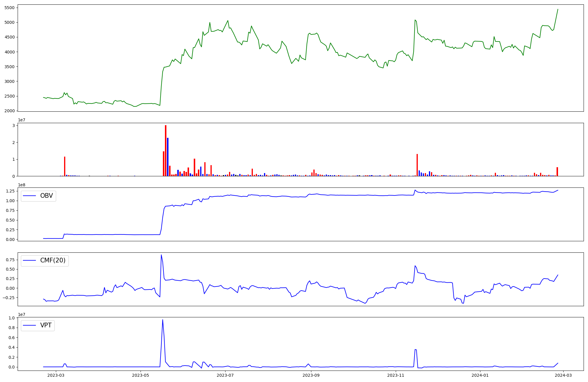Click the 2023-09 x-axis date label
Viewport: 588px width, 382px height.
[x=311, y=375]
